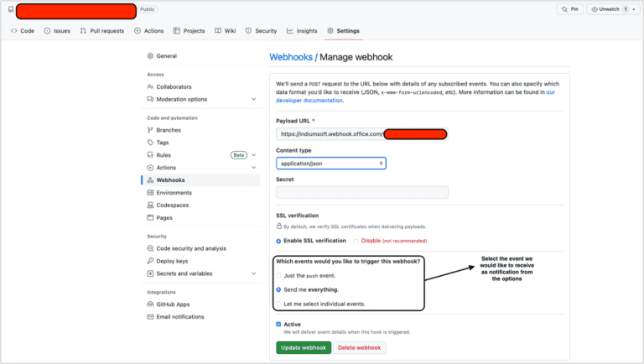This screenshot has width=644, height=364.
Task: Toggle the Active checkbox
Action: tap(278, 324)
